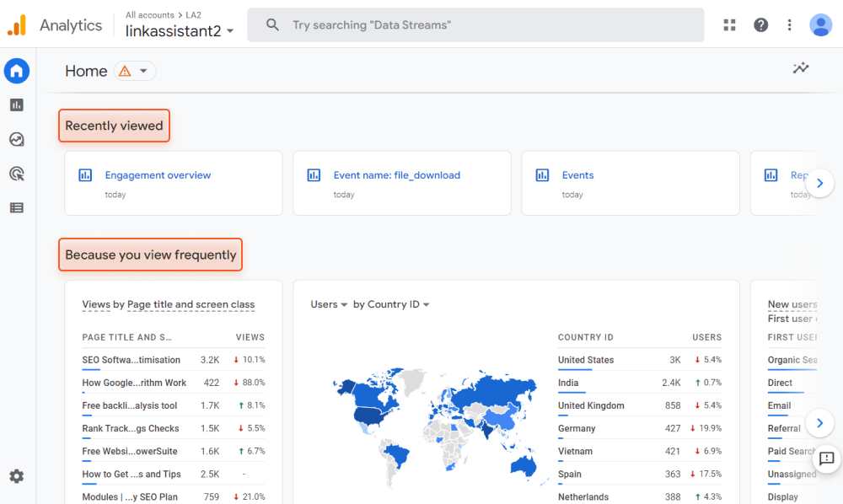The height and width of the screenshot is (504, 843).
Task: Open the Help question mark icon
Action: point(760,24)
